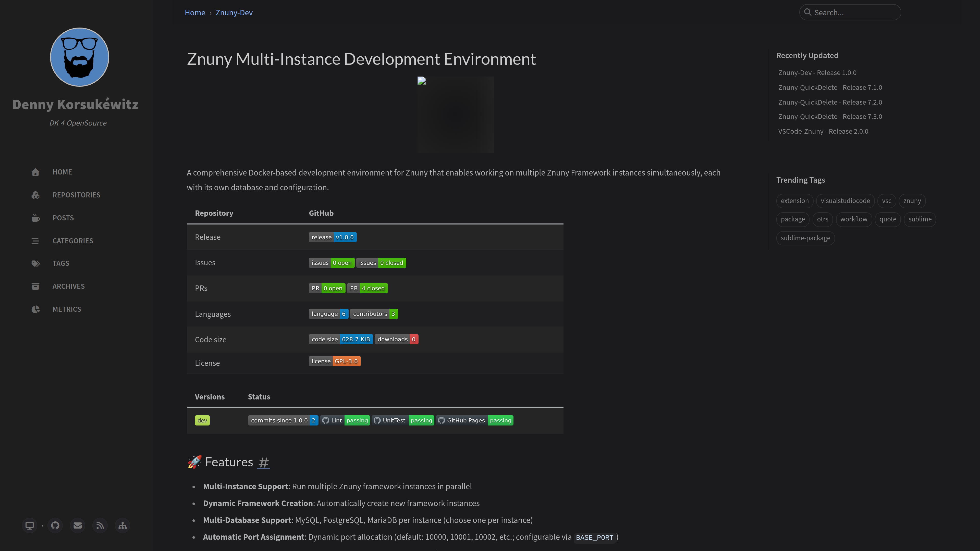Select the extension trending tag

pyautogui.click(x=795, y=201)
